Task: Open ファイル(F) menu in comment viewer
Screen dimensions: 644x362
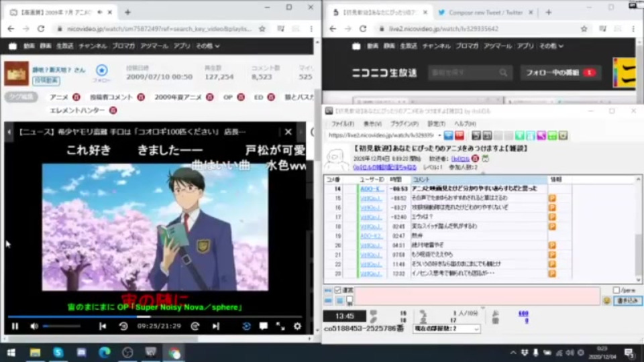Action: [343, 123]
